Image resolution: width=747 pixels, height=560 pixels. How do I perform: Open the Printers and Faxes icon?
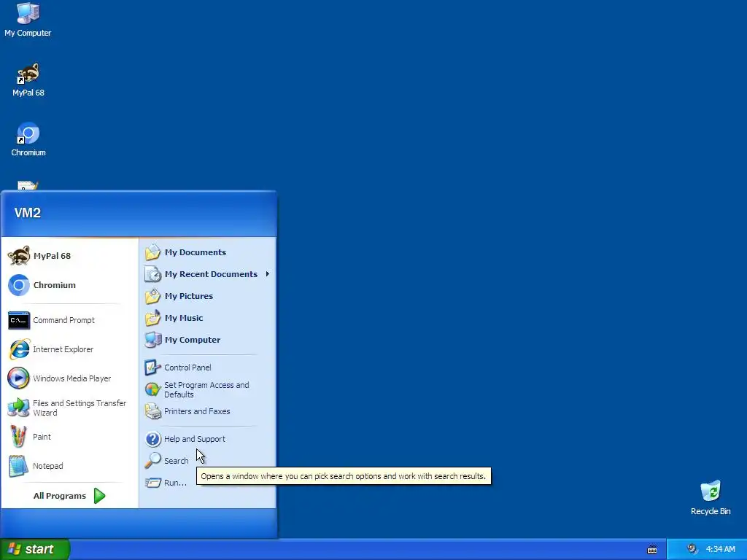tap(153, 411)
